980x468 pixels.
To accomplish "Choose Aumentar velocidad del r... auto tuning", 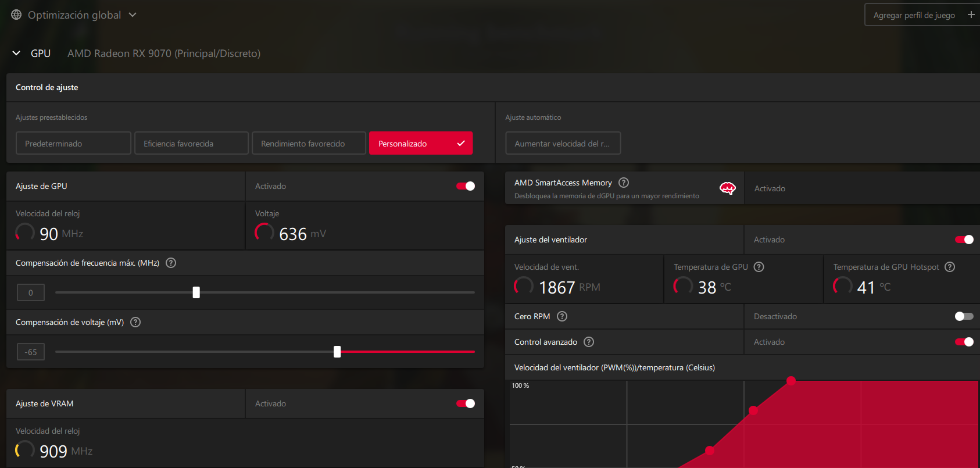I will [563, 143].
